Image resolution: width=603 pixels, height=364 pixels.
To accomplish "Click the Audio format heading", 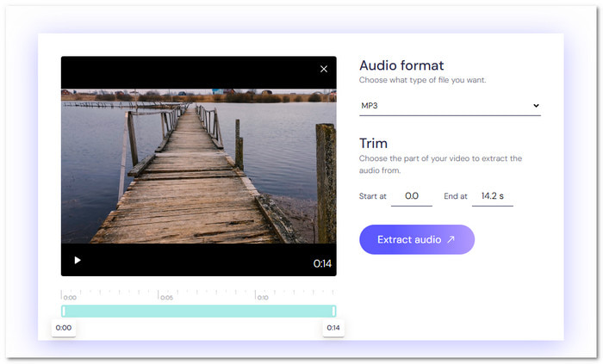I will pyautogui.click(x=401, y=65).
